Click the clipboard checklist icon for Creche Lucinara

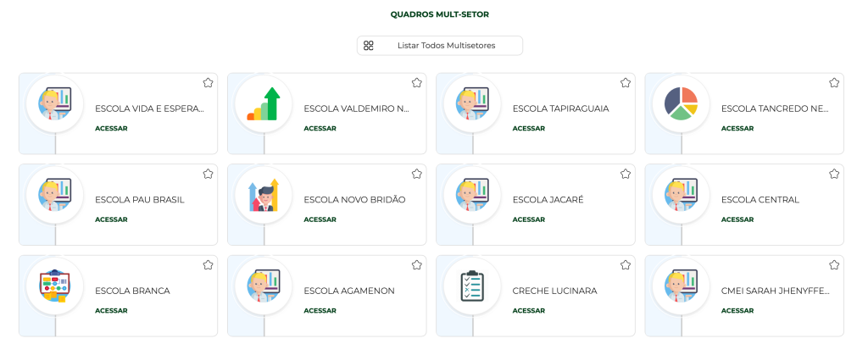[x=472, y=286]
